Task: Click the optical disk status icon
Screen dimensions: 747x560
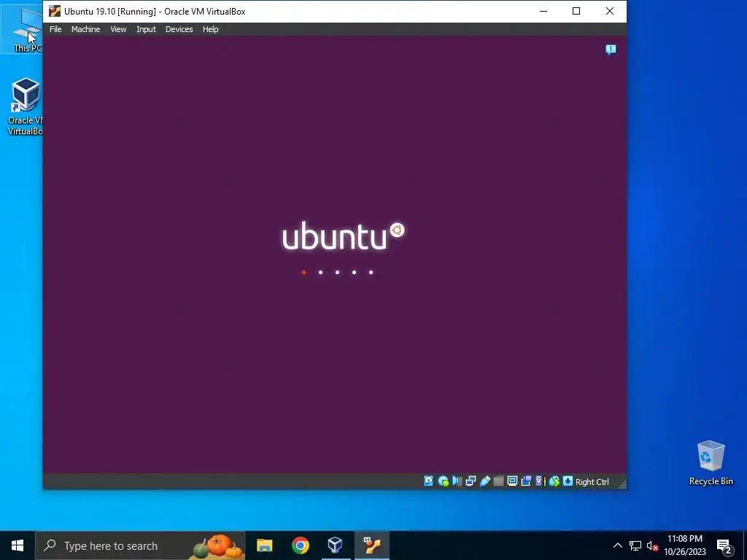Action: tap(443, 481)
